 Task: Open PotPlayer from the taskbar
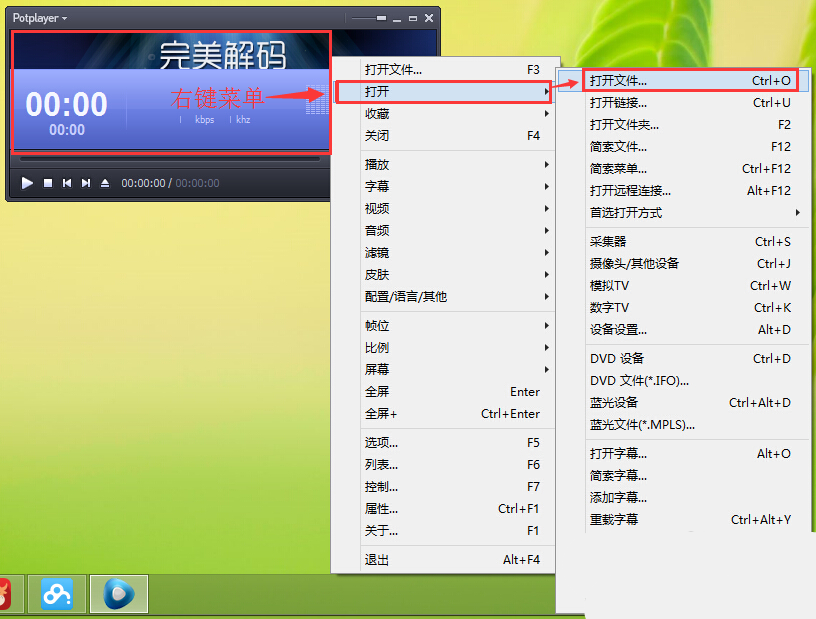[x=118, y=594]
